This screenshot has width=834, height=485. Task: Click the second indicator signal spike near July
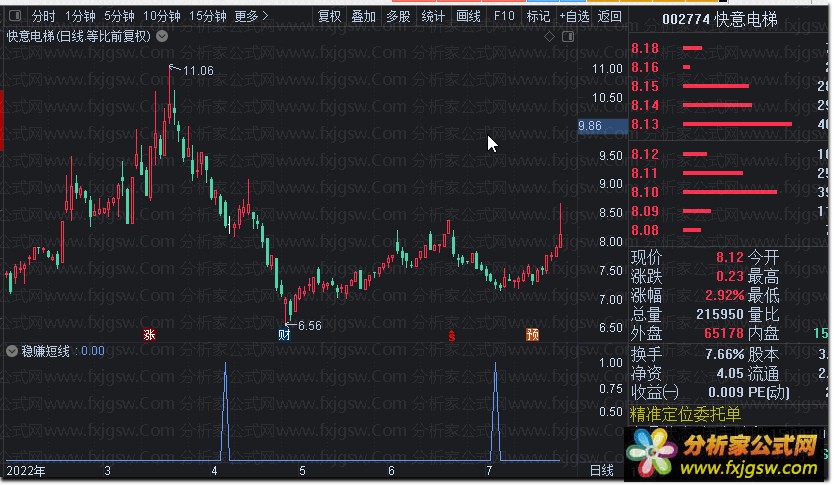pos(496,412)
